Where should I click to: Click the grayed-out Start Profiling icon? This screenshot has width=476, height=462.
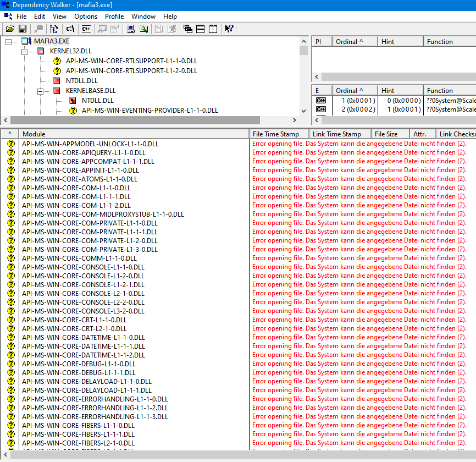[159, 29]
